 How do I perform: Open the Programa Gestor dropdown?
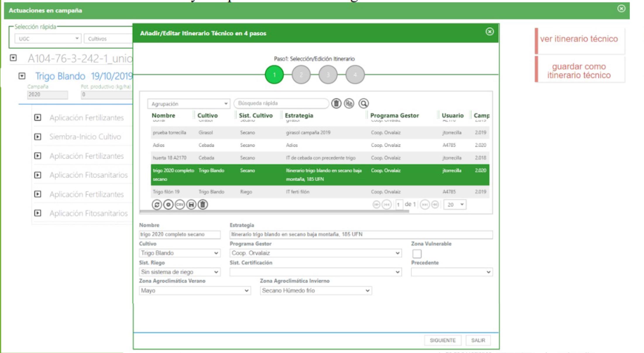point(316,253)
